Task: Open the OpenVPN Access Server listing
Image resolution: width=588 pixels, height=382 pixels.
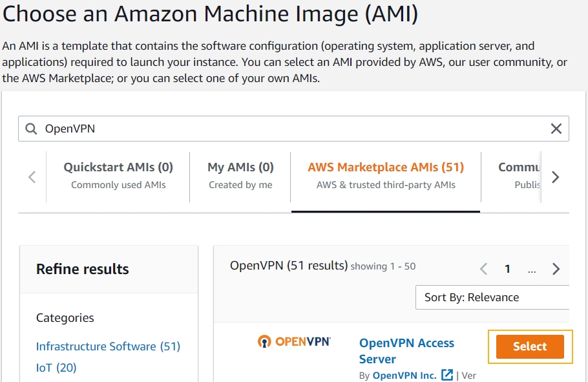Action: [406, 351]
